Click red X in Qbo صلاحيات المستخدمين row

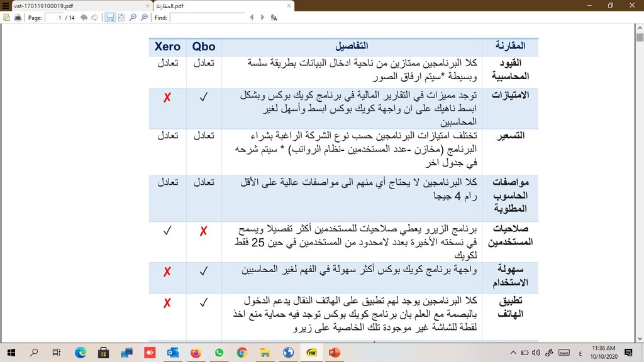pyautogui.click(x=203, y=231)
